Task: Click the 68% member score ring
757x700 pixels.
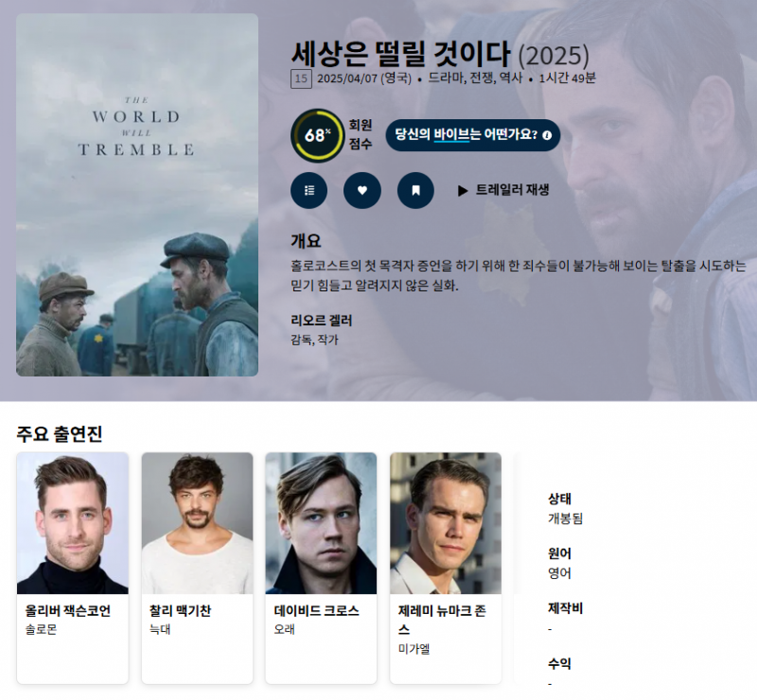Action: tap(317, 135)
